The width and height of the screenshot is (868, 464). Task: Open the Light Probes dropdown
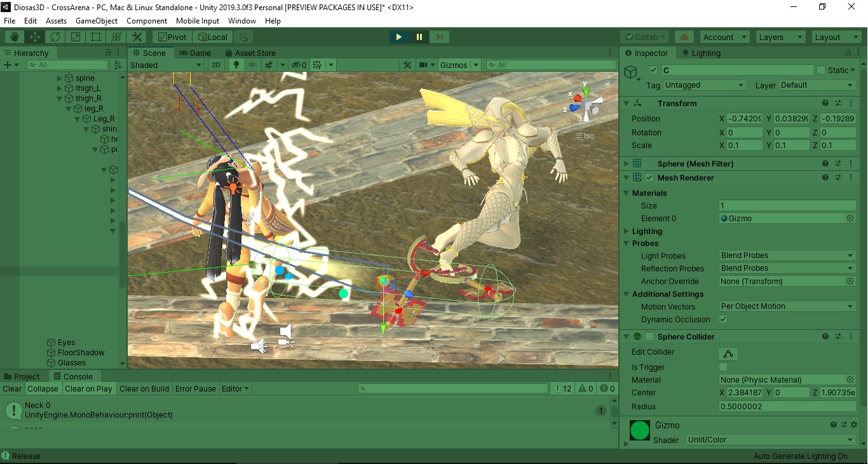pos(787,256)
